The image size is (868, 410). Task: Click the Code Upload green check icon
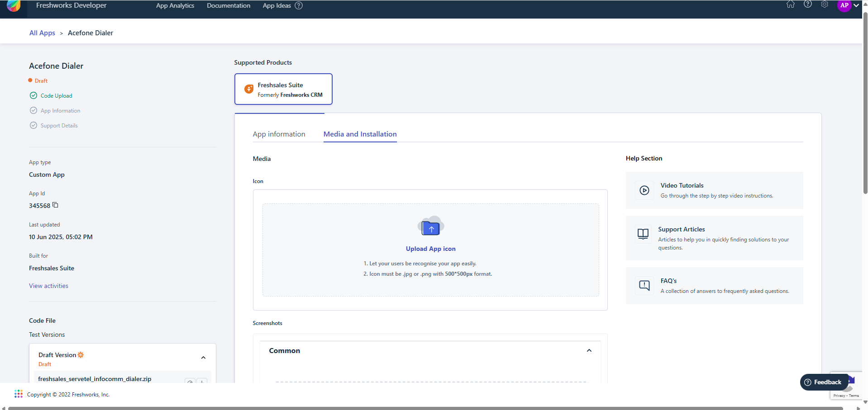tap(33, 95)
